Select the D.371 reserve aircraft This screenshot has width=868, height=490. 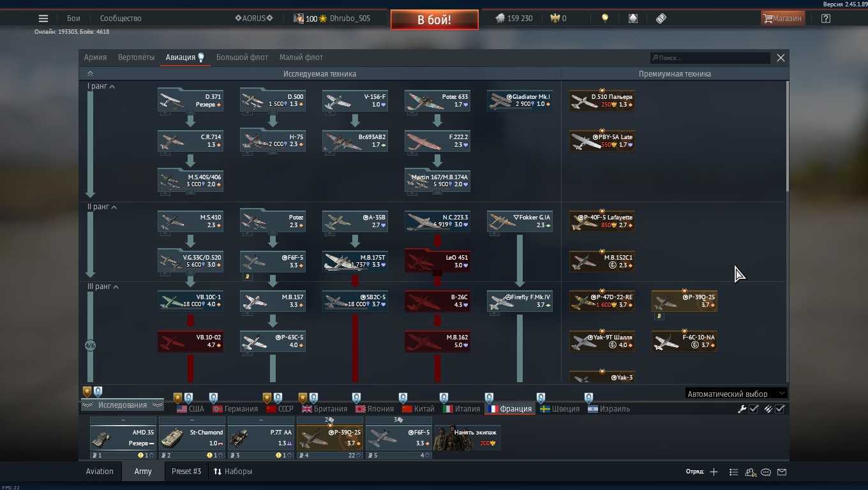click(190, 101)
